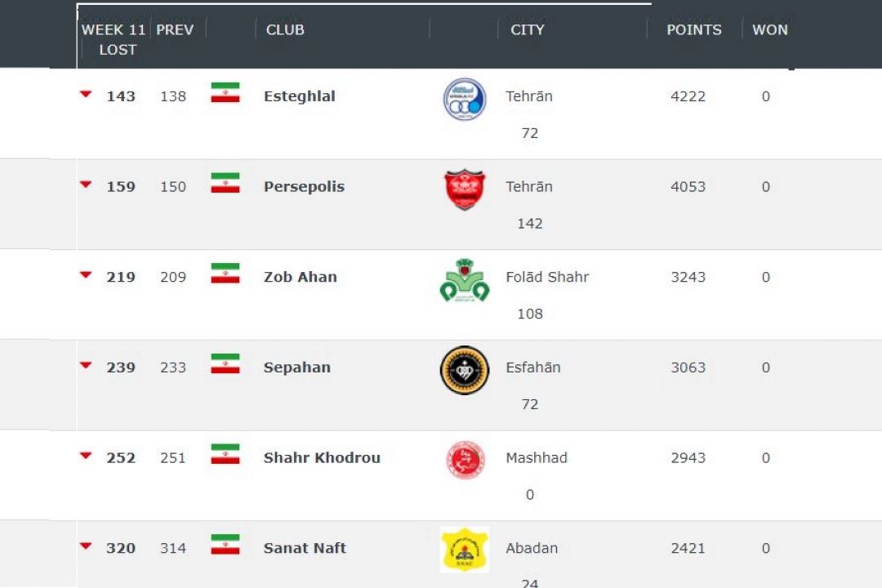Viewport: 882px width, 588px height.
Task: Open the Esteghlal club name link
Action: coord(299,96)
